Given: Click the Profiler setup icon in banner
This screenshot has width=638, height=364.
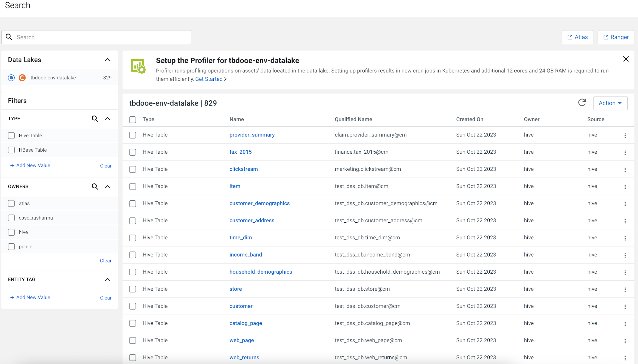Looking at the screenshot, I should [x=138, y=66].
